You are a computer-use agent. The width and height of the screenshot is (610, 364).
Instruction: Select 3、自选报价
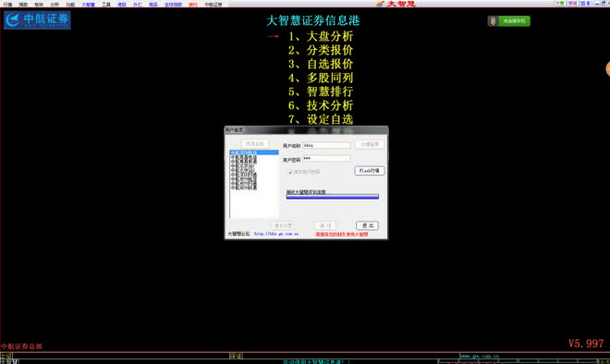point(321,64)
